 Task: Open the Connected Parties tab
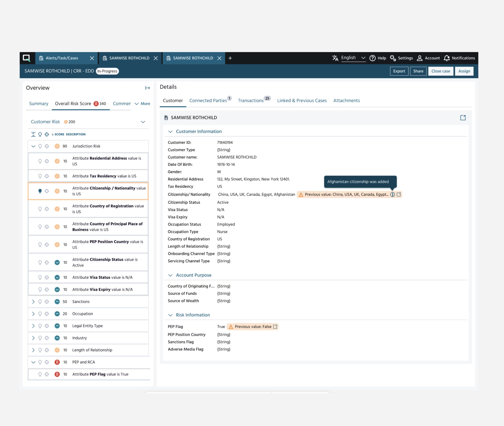pyautogui.click(x=208, y=100)
